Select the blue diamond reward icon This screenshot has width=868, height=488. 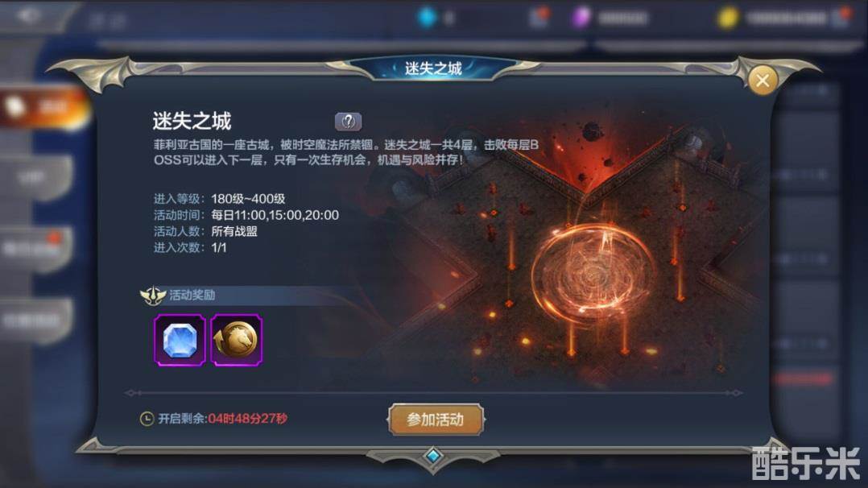[x=180, y=340]
